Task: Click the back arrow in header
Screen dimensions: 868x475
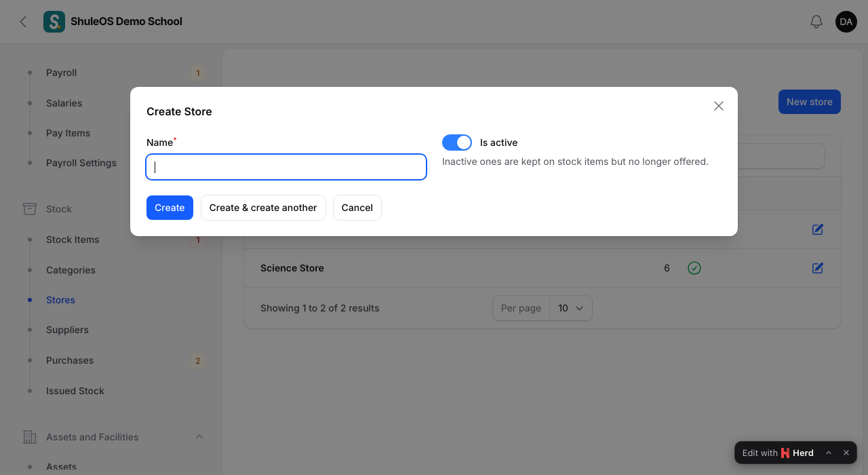Action: point(23,22)
